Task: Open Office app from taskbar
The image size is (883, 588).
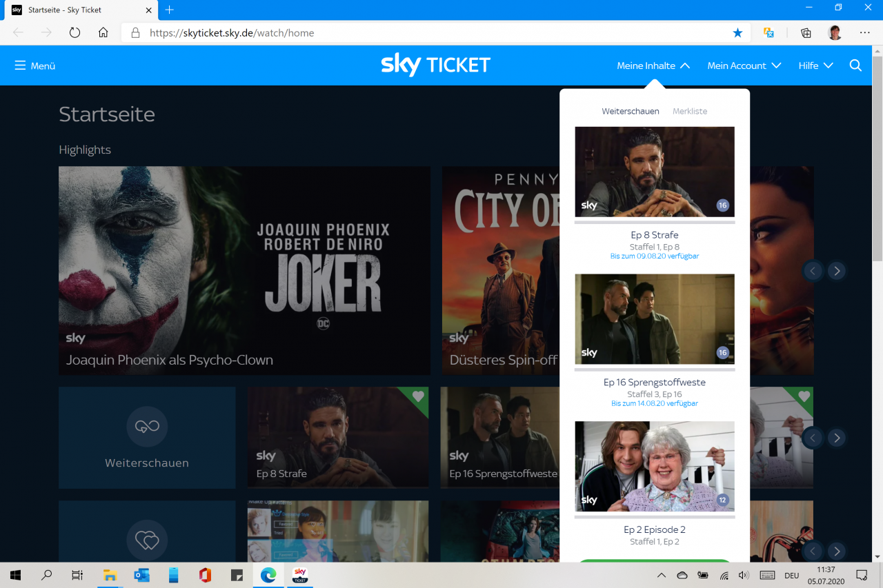Action: pos(205,575)
